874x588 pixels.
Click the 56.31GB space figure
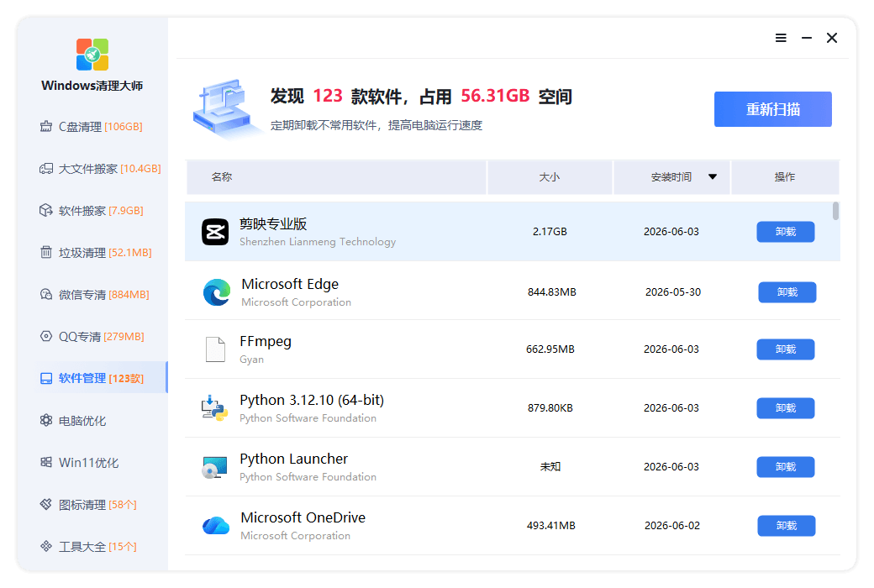pos(495,96)
